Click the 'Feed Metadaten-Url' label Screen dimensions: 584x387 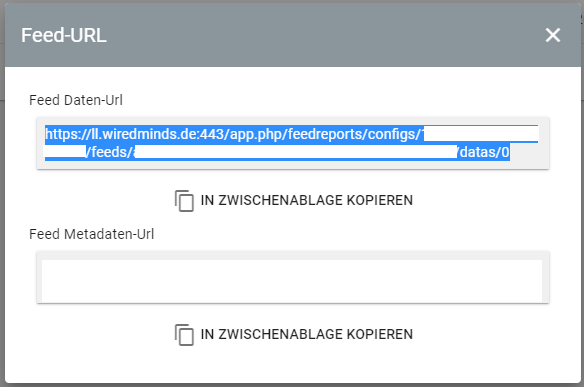tap(92, 234)
